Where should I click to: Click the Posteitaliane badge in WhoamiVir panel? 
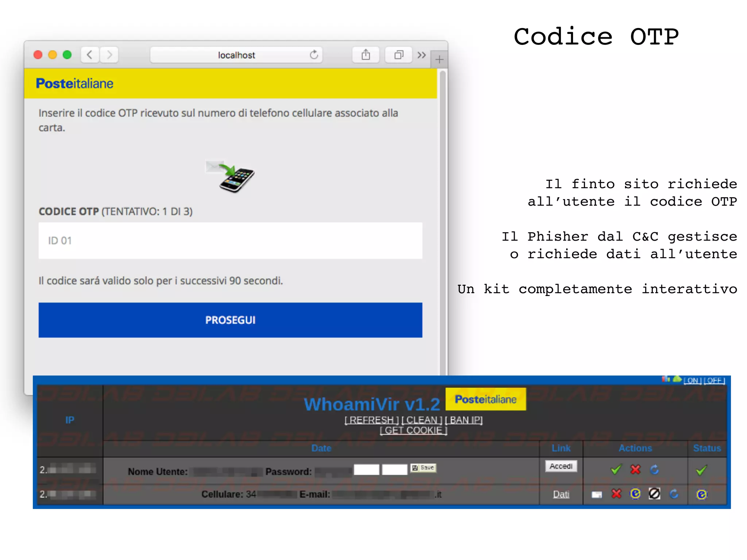tap(486, 399)
